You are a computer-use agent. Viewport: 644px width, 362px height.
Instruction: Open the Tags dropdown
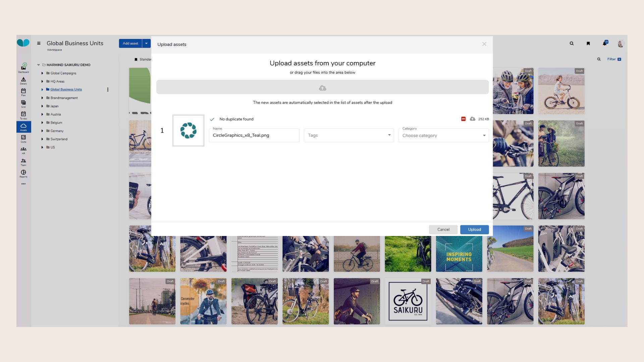click(349, 135)
